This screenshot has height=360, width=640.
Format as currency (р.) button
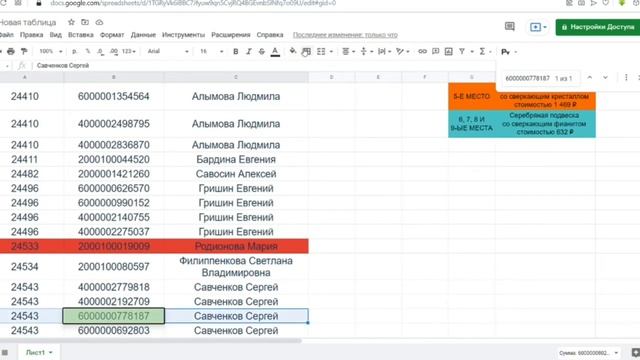pos(75,51)
